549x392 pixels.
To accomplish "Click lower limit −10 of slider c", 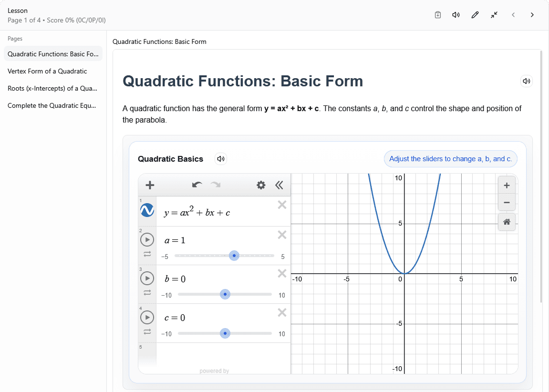I will pos(166,334).
